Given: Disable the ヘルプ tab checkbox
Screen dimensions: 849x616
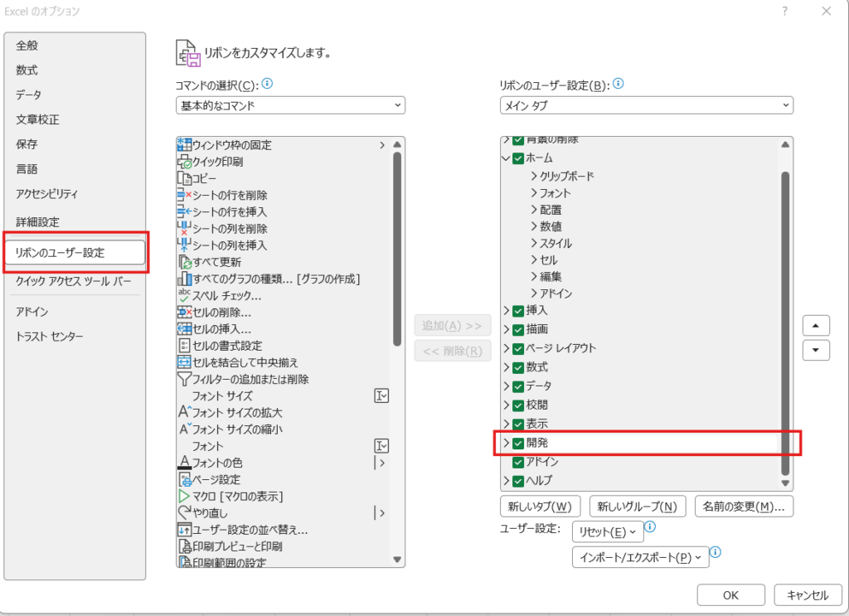Looking at the screenshot, I should [518, 481].
